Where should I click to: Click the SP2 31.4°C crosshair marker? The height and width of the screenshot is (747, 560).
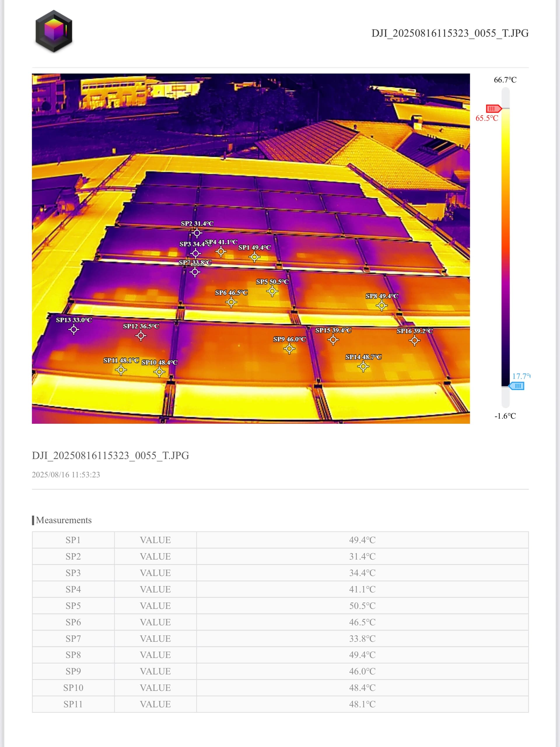(x=197, y=233)
